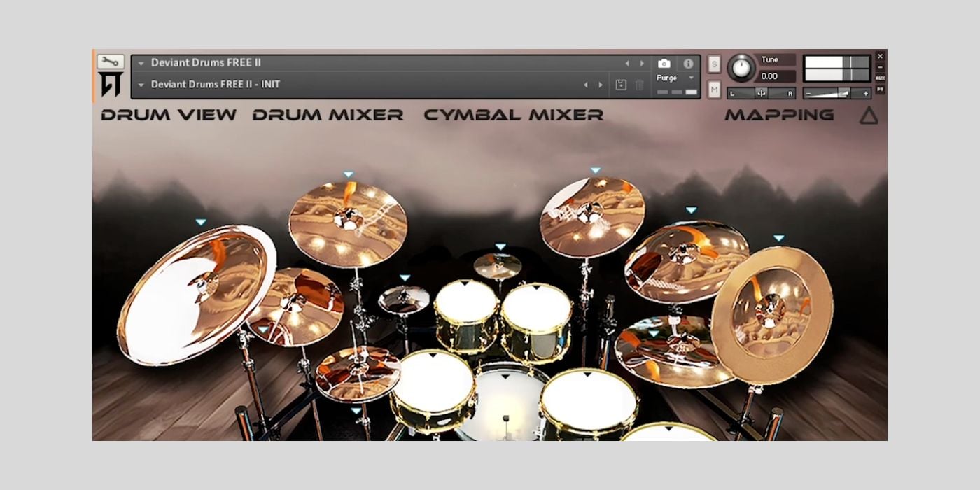Click the Tune knob

point(741,69)
